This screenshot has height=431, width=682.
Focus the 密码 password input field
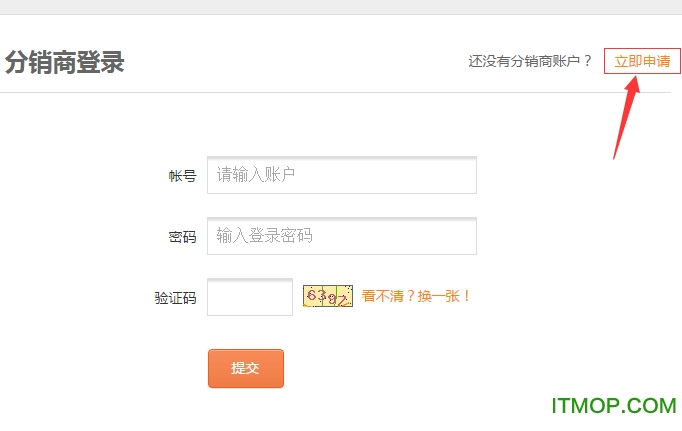pos(342,236)
